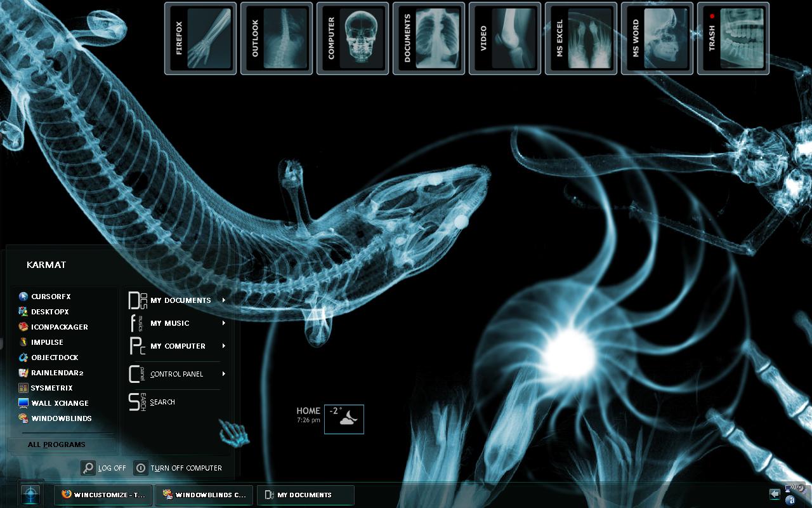The height and width of the screenshot is (508, 812).
Task: Open the Trash jaw x-ray tile
Action: tap(733, 39)
